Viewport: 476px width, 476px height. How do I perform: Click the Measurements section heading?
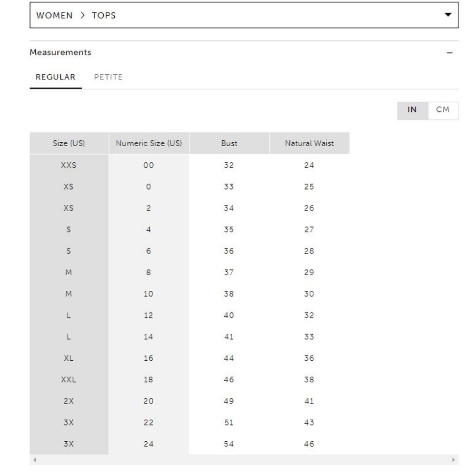(x=60, y=53)
